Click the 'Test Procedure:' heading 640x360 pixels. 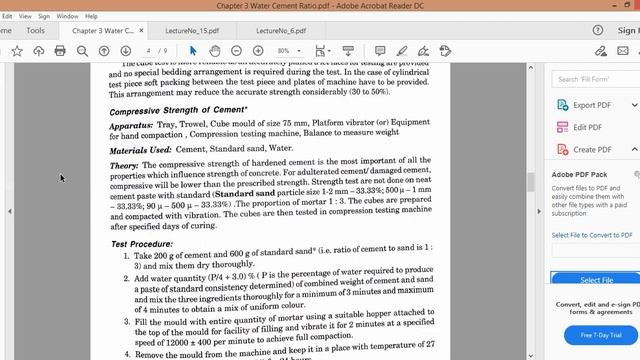pos(142,244)
